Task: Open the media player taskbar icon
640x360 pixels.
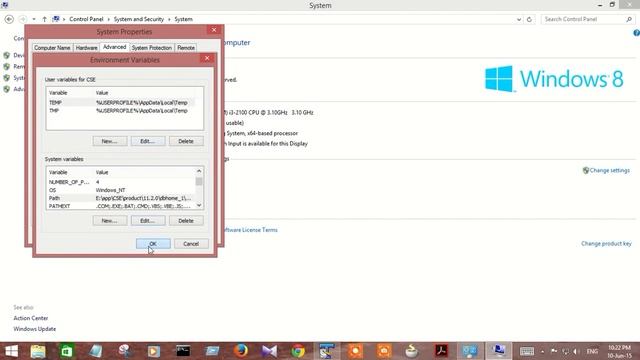Action: pos(154,351)
